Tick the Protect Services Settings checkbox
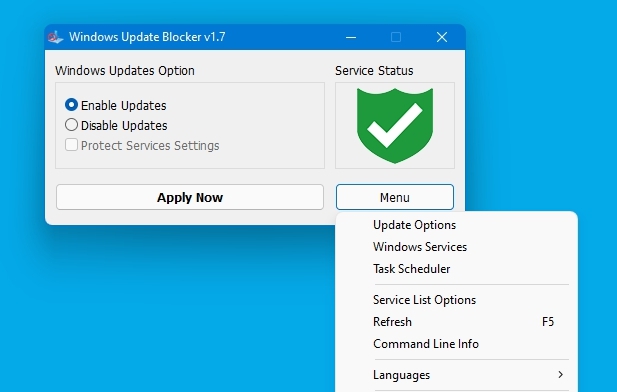The width and height of the screenshot is (617, 392). click(x=71, y=145)
